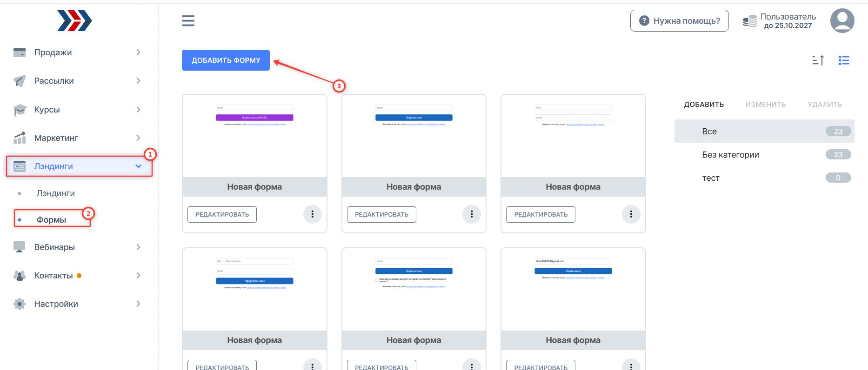Open three-dot menu of the purple-button form card
This screenshot has width=868, height=370.
(313, 214)
